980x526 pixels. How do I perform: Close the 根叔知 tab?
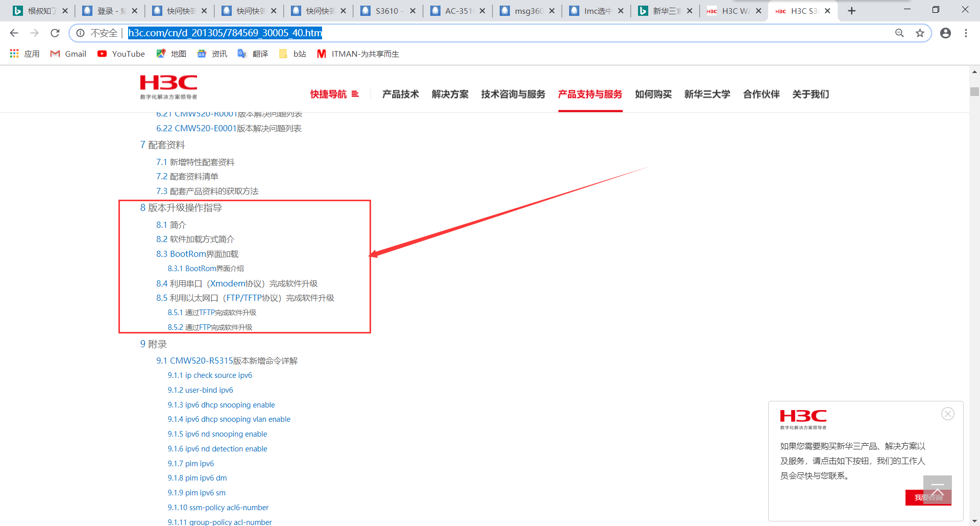[65, 11]
